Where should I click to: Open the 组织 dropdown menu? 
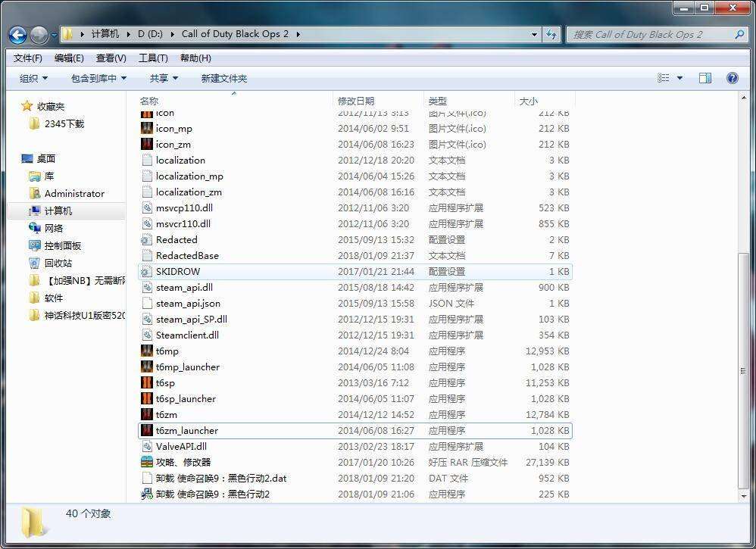(x=34, y=78)
